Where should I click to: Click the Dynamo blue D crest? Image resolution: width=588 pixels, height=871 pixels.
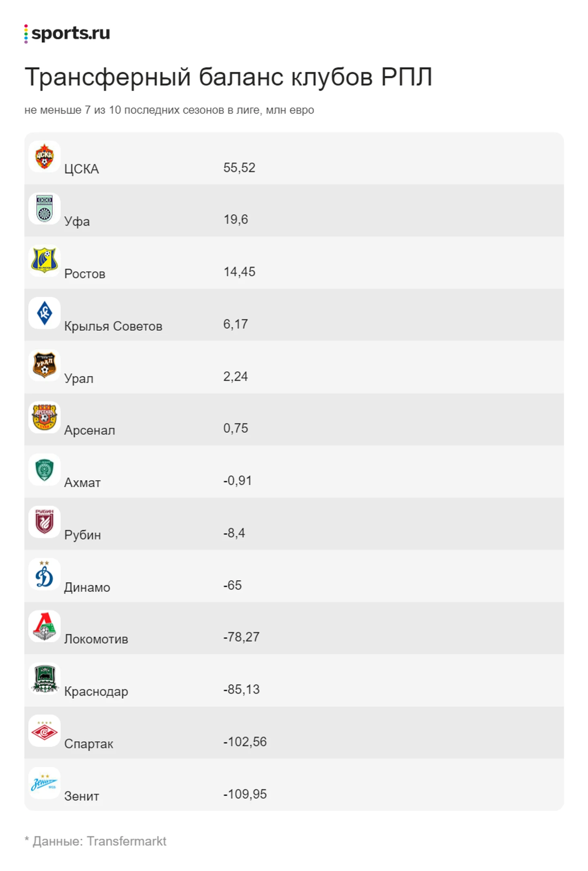coord(44,574)
